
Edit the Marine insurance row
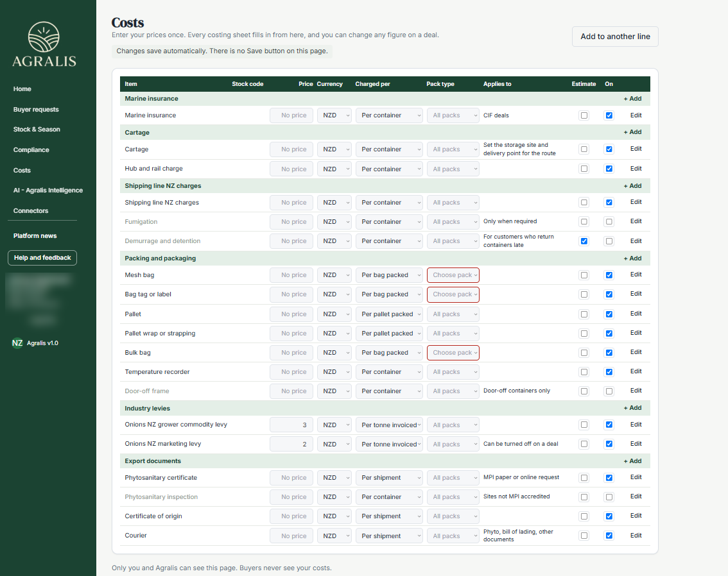pos(636,115)
